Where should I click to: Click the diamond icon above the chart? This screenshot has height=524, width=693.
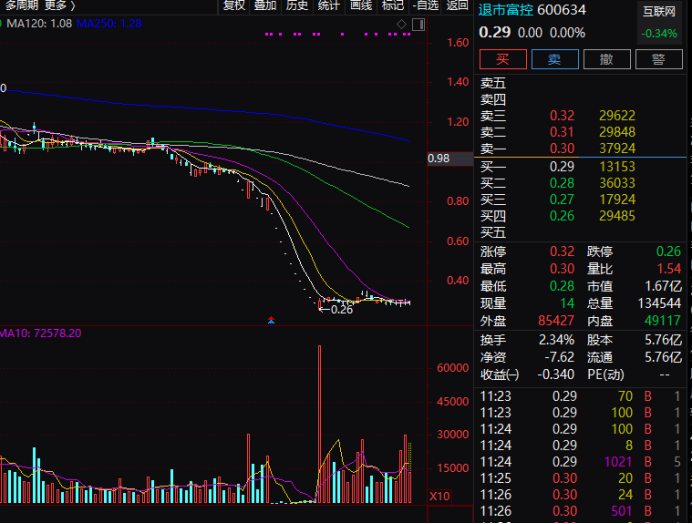click(401, 22)
